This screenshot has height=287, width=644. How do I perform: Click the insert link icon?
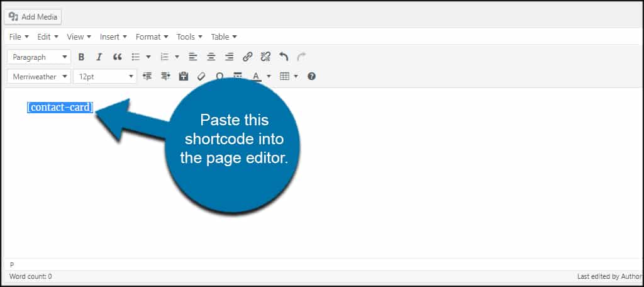coord(247,57)
